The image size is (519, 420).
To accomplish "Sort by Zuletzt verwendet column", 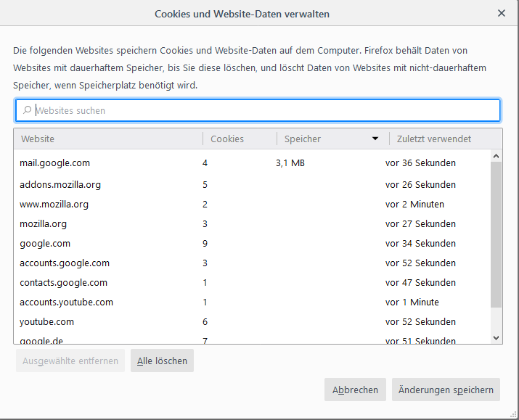I will 434,139.
